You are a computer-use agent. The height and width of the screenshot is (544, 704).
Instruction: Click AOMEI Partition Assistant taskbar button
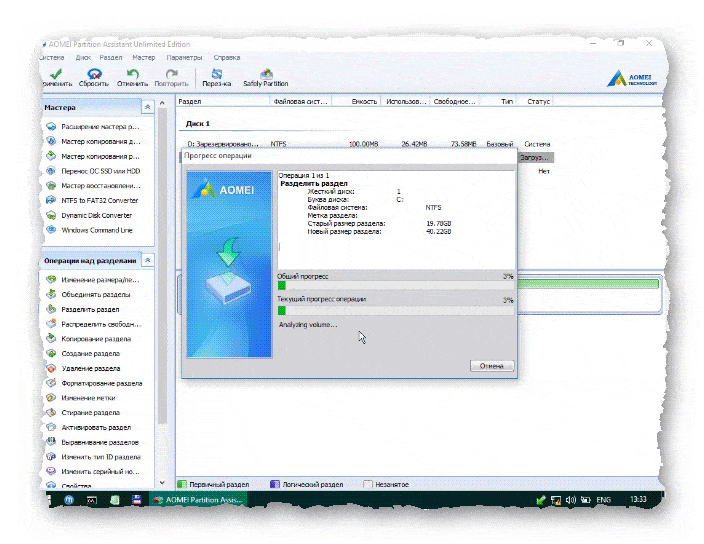198,500
